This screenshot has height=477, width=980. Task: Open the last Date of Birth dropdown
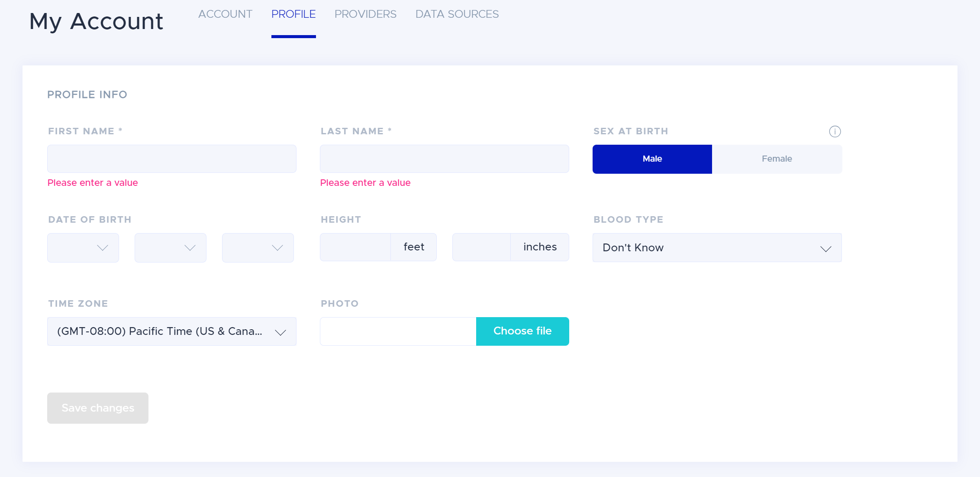coord(258,248)
